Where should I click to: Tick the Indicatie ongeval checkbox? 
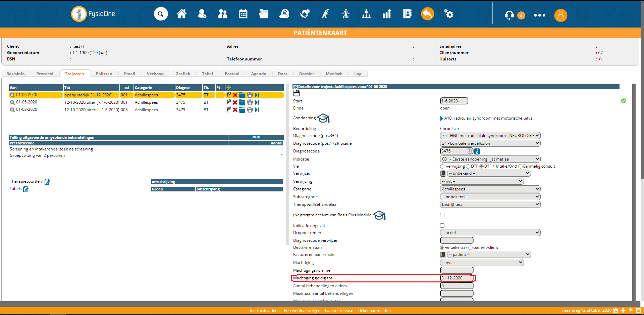(442, 226)
